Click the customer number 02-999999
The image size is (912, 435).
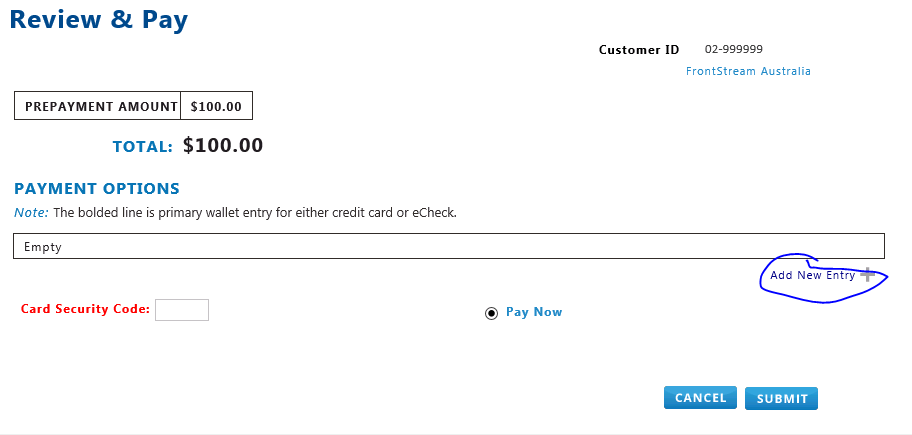734,49
